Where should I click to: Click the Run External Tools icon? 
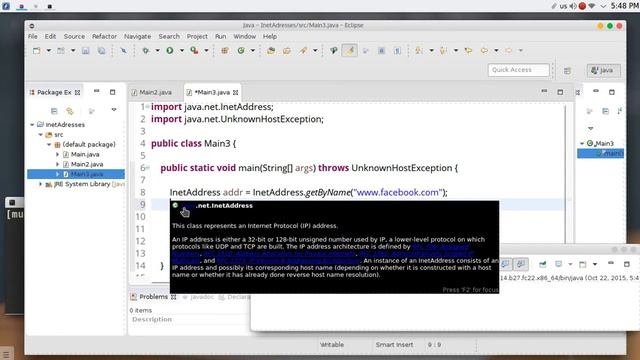[x=194, y=51]
